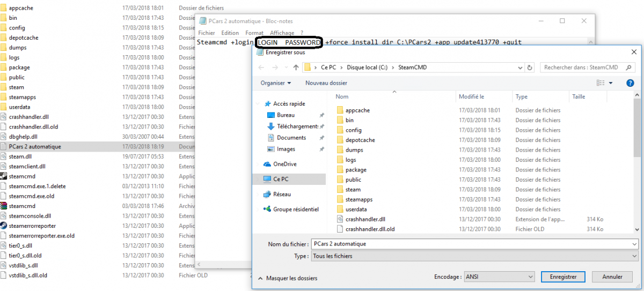
Task: Change the view layout icon in save dialog
Action: 601,83
